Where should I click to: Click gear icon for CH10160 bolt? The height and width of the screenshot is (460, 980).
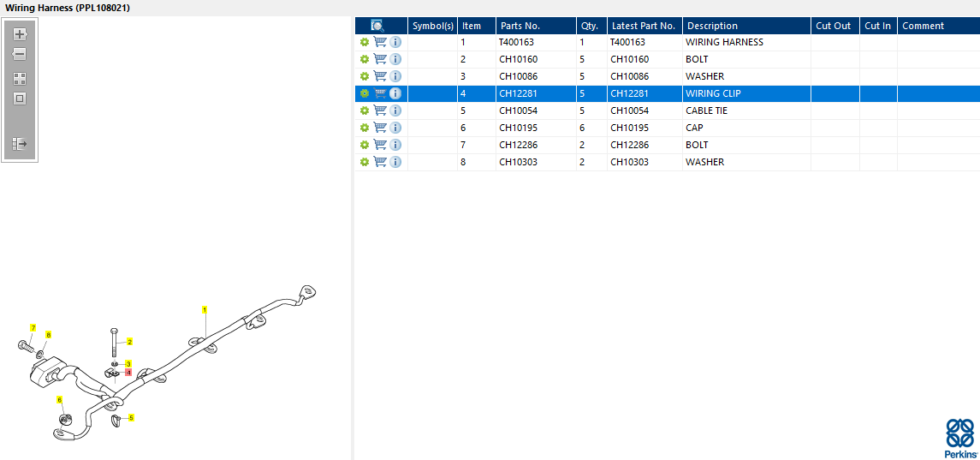(365, 59)
